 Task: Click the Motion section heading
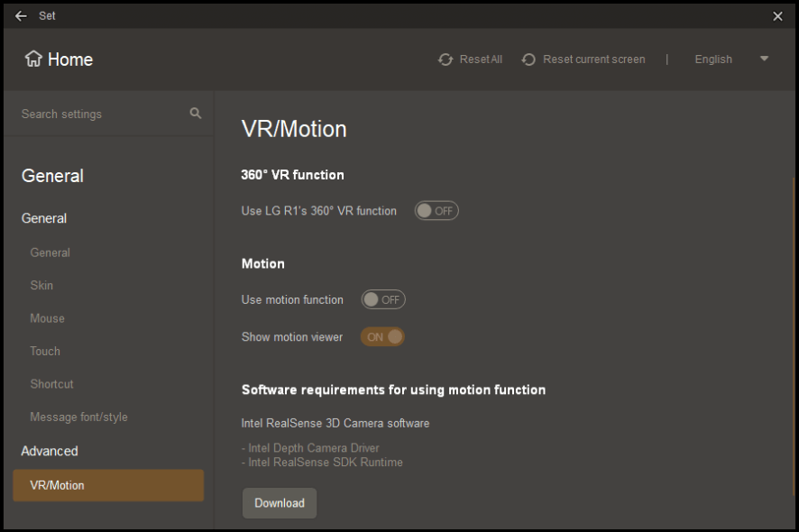point(263,263)
